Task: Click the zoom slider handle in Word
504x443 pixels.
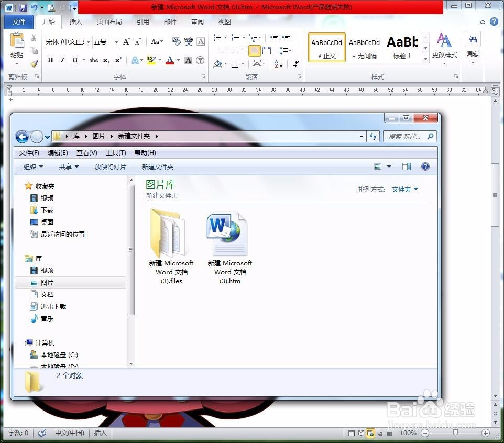Action: coord(455,433)
